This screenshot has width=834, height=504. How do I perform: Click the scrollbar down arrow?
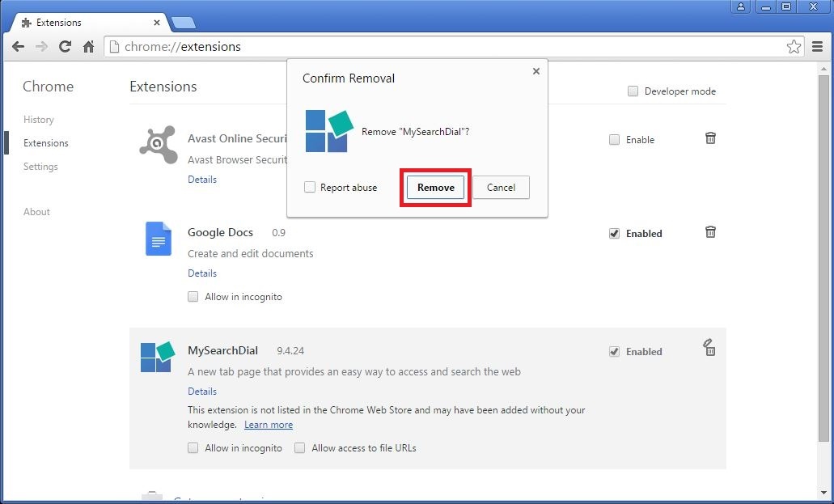pos(824,493)
